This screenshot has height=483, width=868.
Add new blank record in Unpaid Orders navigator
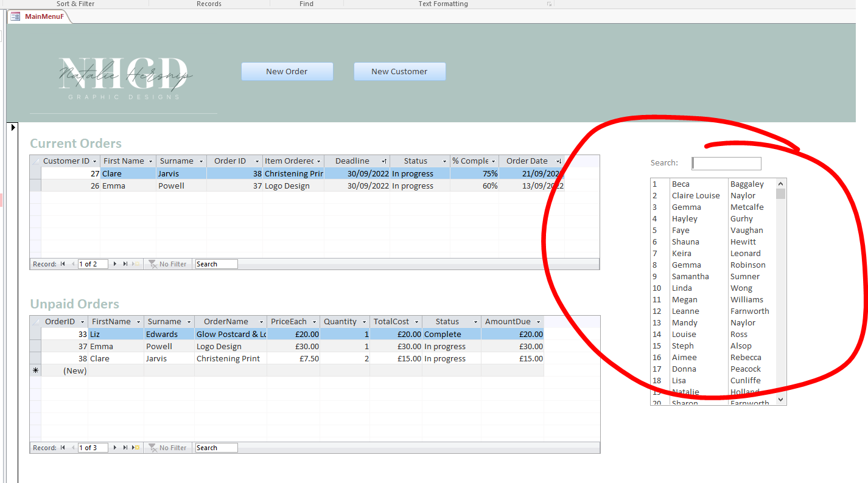click(136, 448)
